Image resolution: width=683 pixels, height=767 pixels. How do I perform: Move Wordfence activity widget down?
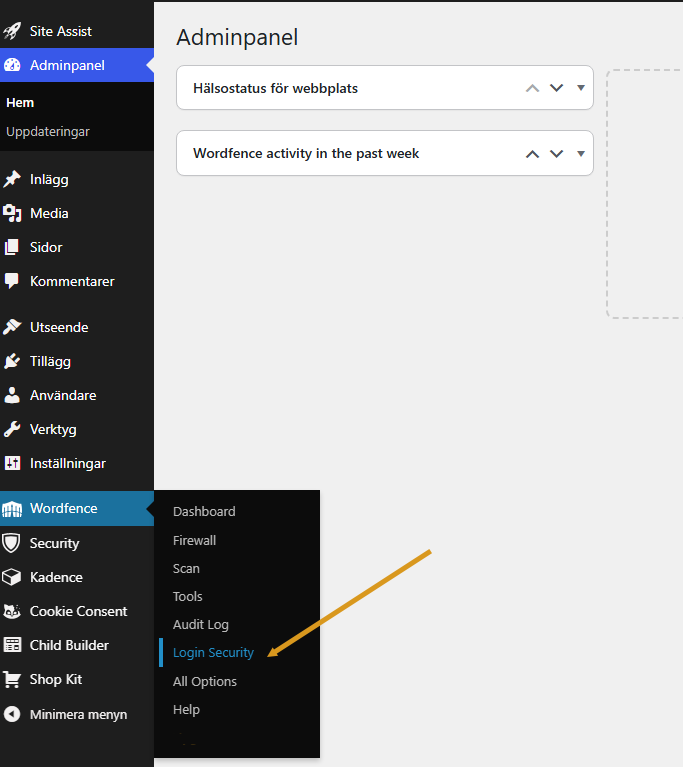556,154
